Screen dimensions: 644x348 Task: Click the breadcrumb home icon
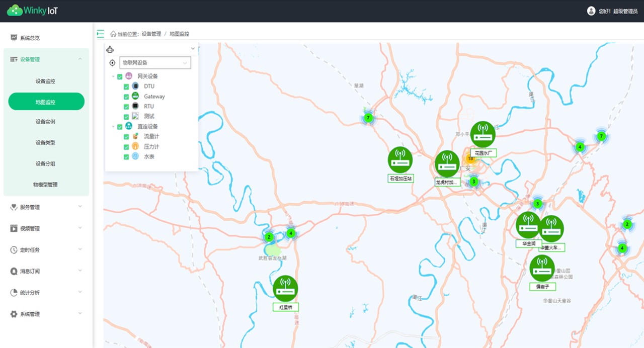[113, 34]
